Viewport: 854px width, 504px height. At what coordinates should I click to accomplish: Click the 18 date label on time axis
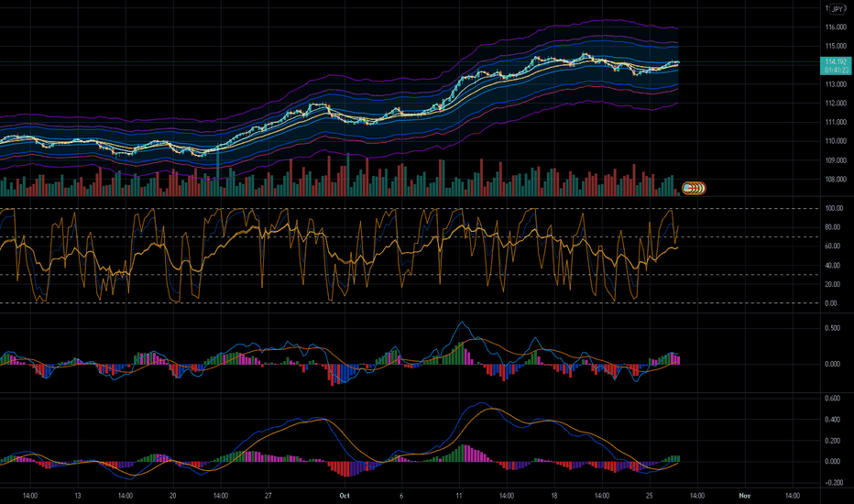click(553, 496)
